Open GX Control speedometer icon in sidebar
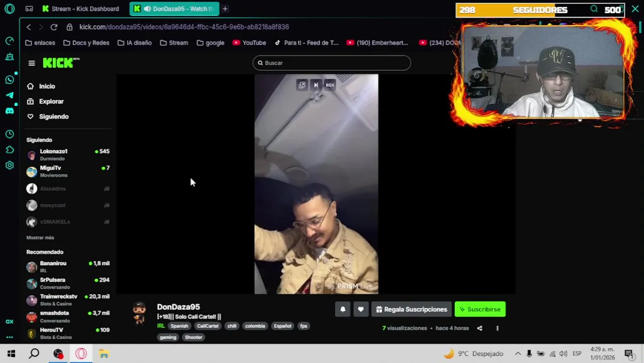Image resolution: width=644 pixels, height=363 pixels. click(10, 40)
